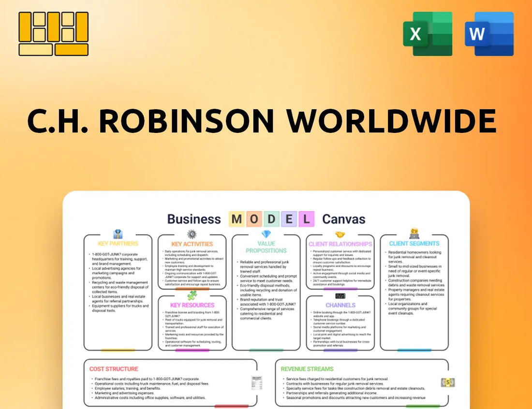Click bullet 'Comprehensive range of services'
Image resolution: width=532 pixels, height=409 pixels.
coord(267,314)
